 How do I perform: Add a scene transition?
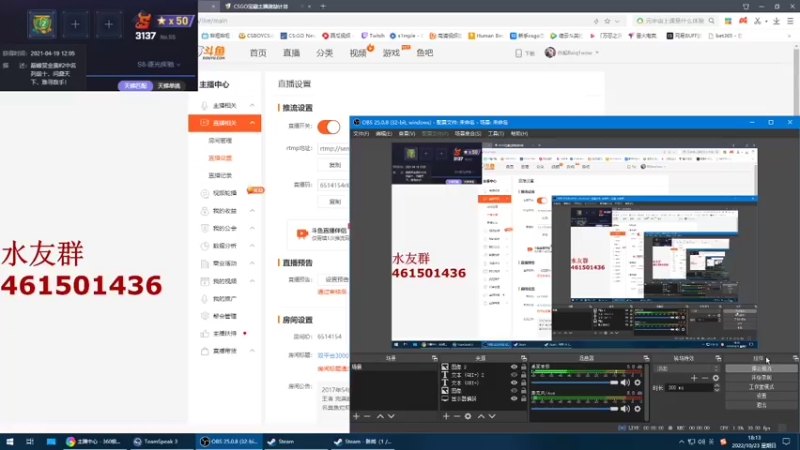point(694,378)
